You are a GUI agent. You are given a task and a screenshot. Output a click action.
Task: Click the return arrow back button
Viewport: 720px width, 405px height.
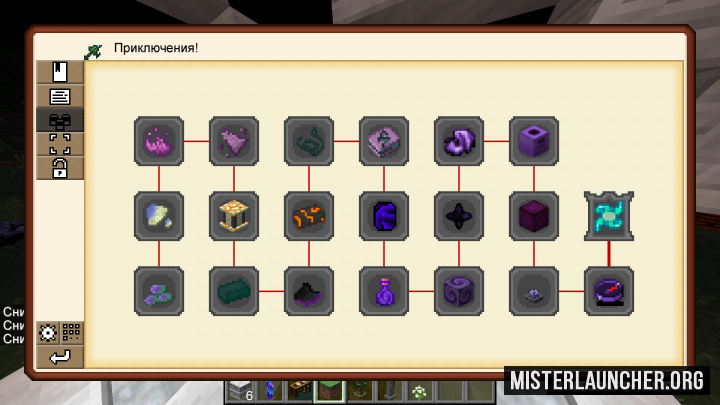coord(60,356)
